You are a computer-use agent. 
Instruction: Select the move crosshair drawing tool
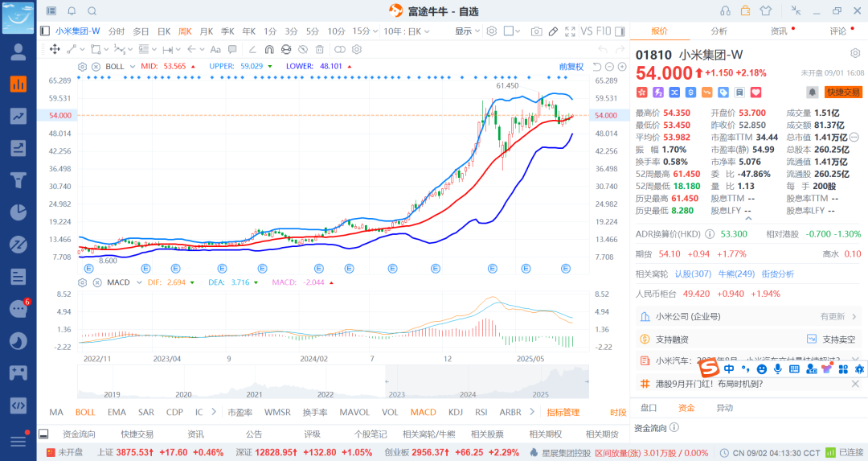pyautogui.click(x=55, y=49)
